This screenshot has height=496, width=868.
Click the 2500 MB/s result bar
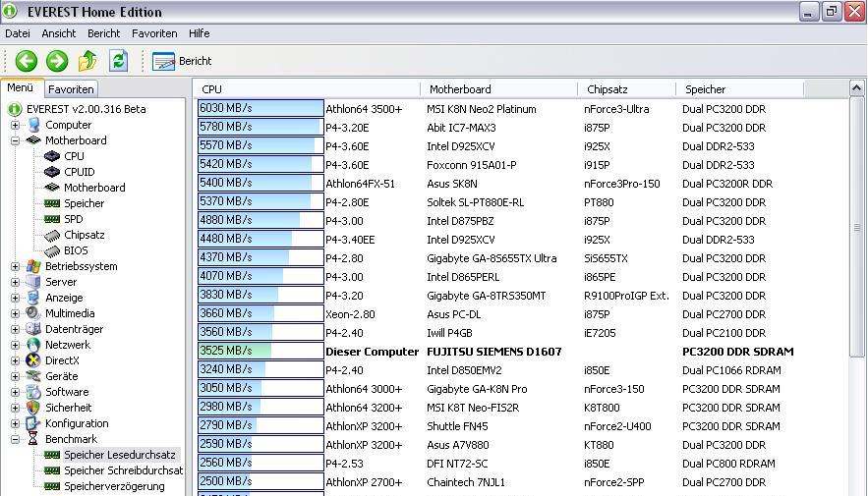coord(260,481)
